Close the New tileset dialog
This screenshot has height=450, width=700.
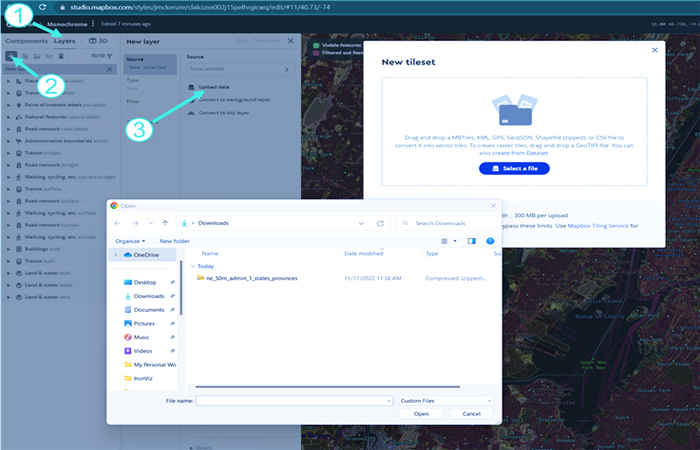(x=654, y=50)
